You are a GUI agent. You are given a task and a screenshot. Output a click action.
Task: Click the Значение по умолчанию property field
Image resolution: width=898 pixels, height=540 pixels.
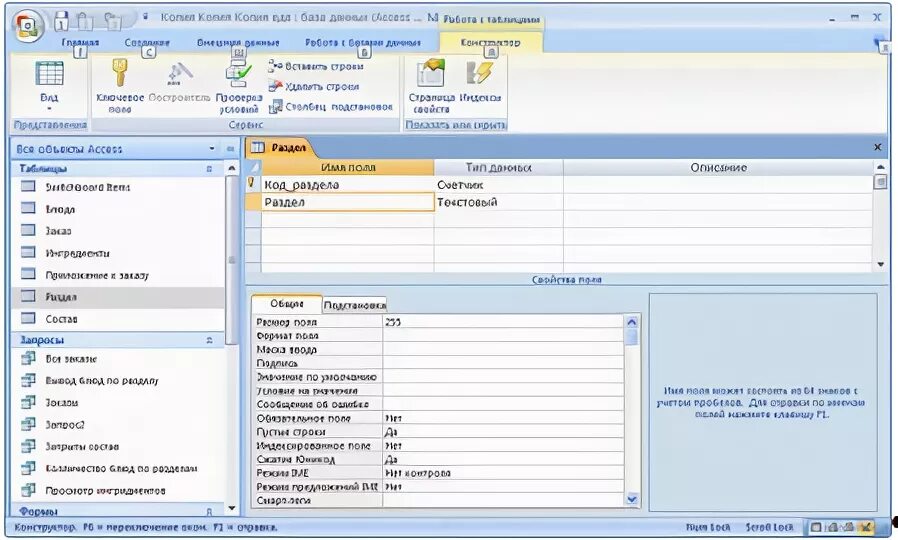(x=503, y=377)
